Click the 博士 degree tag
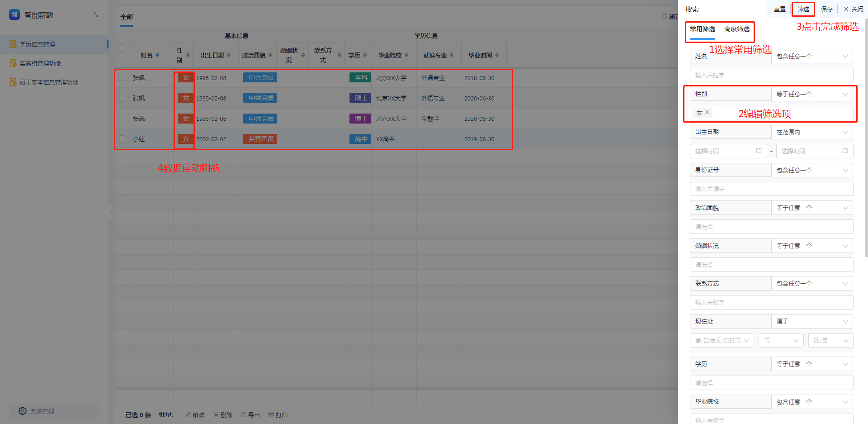Viewport: 868px width, 424px height. (x=360, y=119)
